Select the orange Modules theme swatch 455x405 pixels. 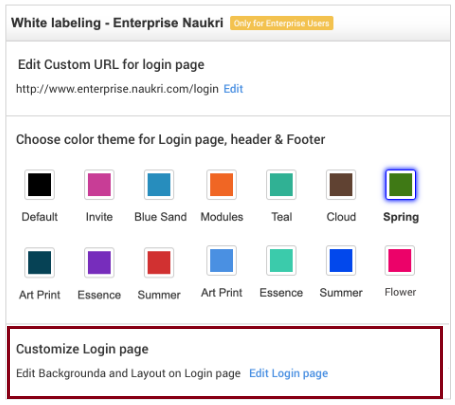click(221, 184)
